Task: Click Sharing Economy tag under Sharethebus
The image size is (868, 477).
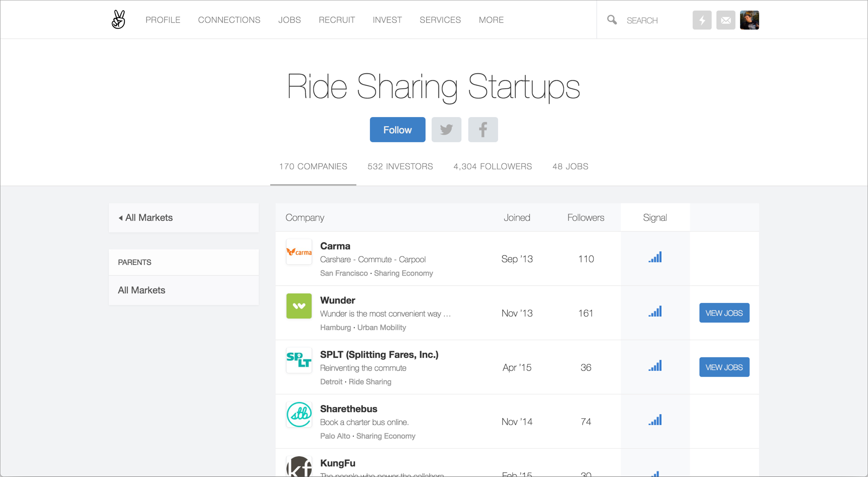Action: pyautogui.click(x=386, y=436)
